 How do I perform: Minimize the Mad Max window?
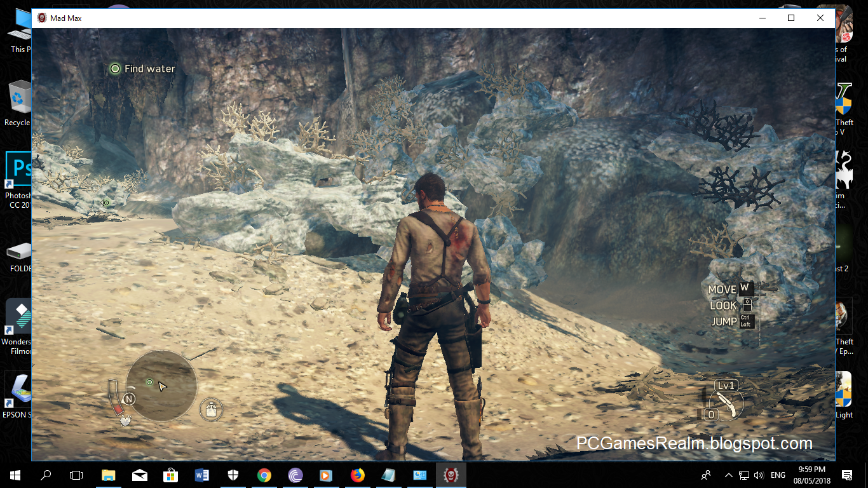pyautogui.click(x=762, y=18)
